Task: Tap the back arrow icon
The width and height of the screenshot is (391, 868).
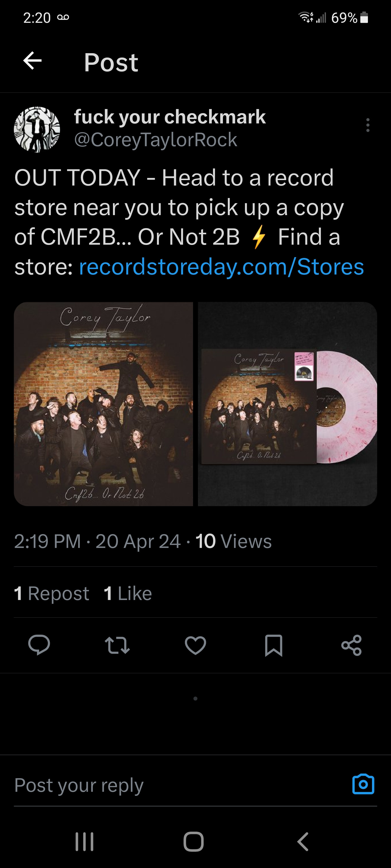Action: (32, 61)
